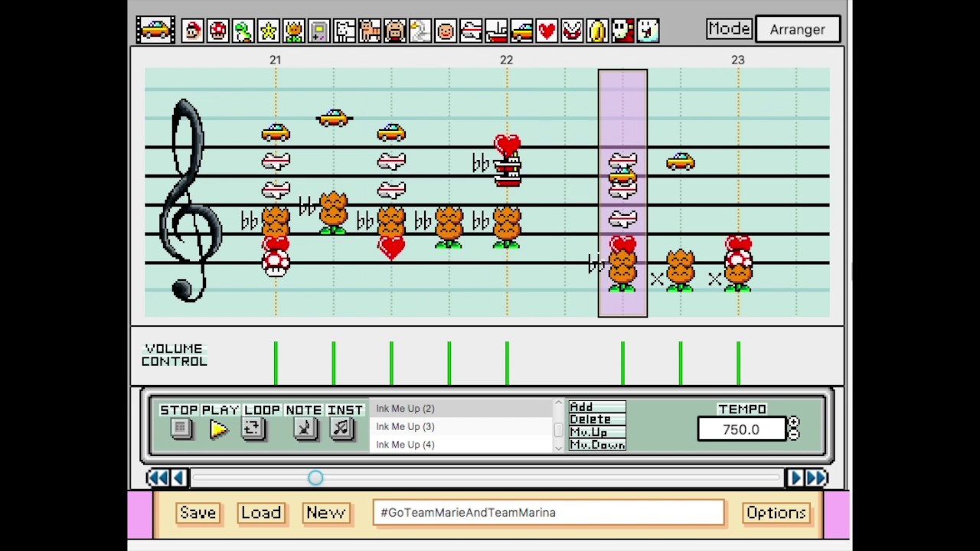Step forward one measure with single-right arrow
Image resolution: width=980 pixels, height=551 pixels.
(795, 478)
